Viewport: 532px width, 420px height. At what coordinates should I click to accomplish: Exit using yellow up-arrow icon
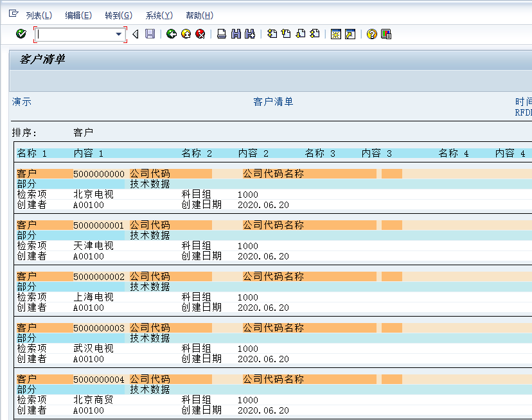tap(186, 34)
